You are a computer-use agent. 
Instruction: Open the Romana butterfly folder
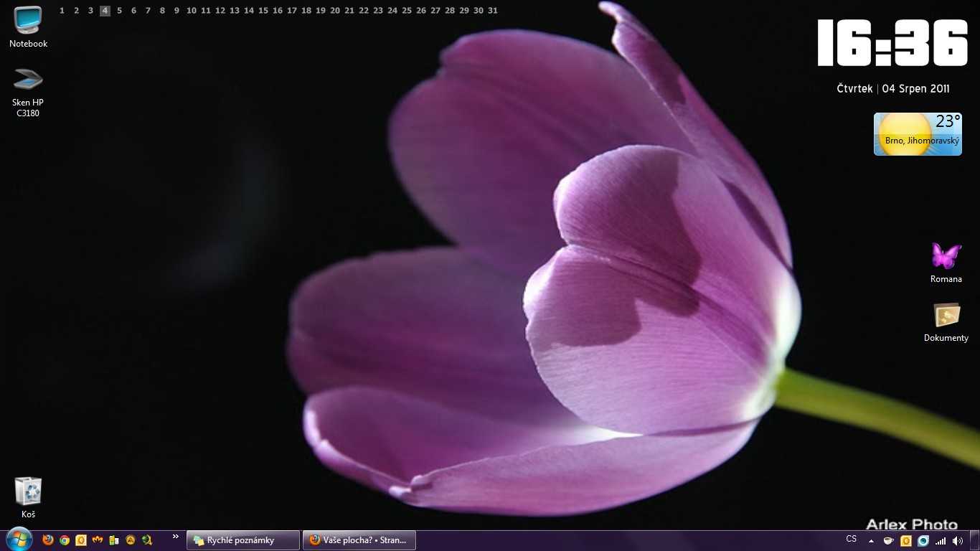[x=946, y=256]
